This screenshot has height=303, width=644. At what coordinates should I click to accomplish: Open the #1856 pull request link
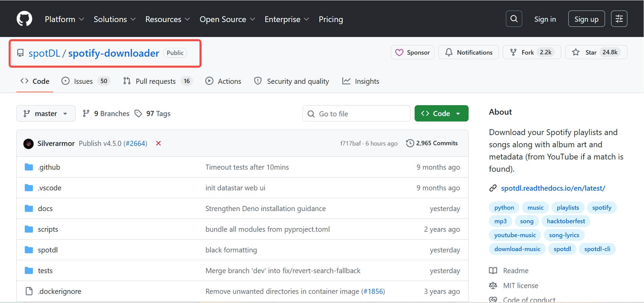point(373,291)
